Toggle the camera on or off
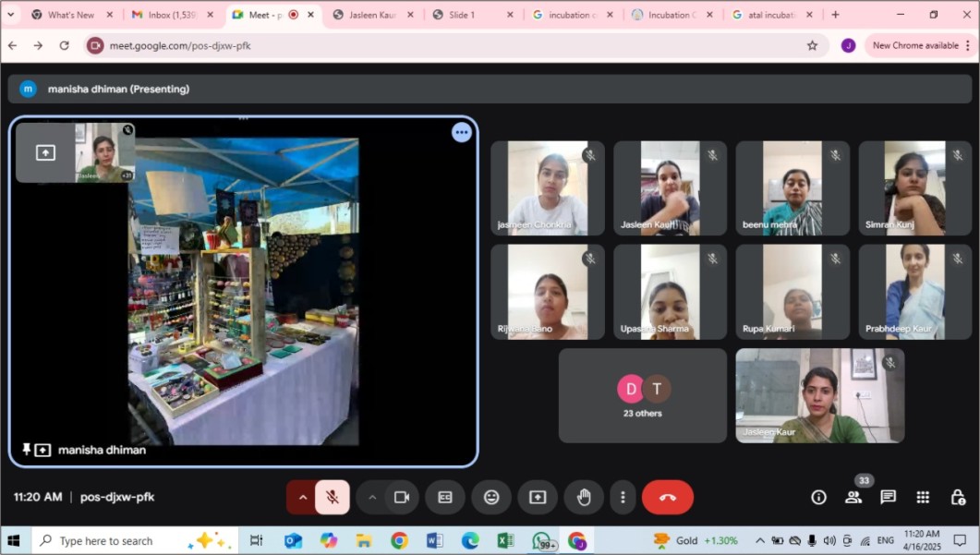This screenshot has width=980, height=555. coord(402,497)
